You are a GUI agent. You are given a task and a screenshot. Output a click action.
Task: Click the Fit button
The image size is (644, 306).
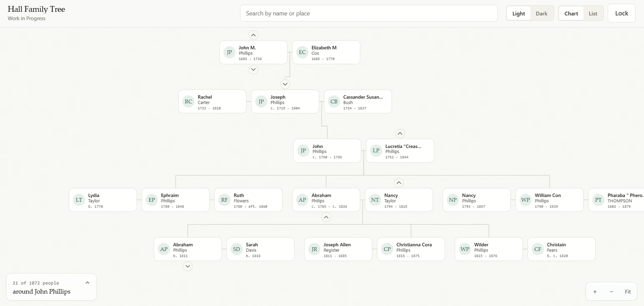tap(628, 292)
